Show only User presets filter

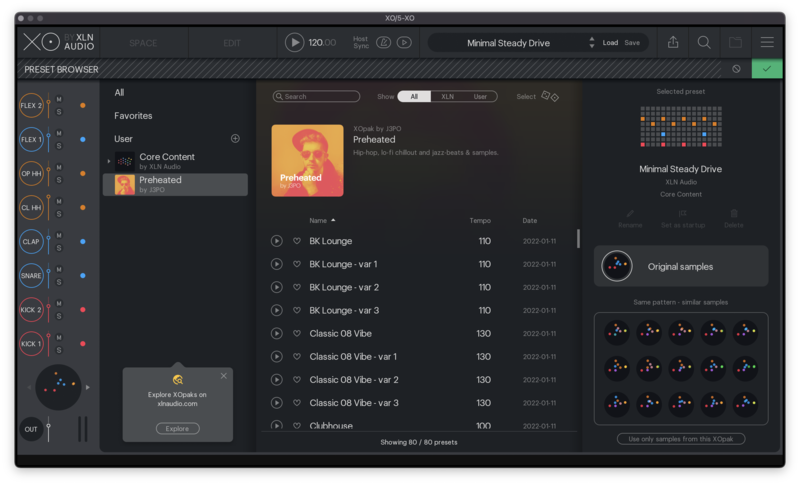pos(480,96)
